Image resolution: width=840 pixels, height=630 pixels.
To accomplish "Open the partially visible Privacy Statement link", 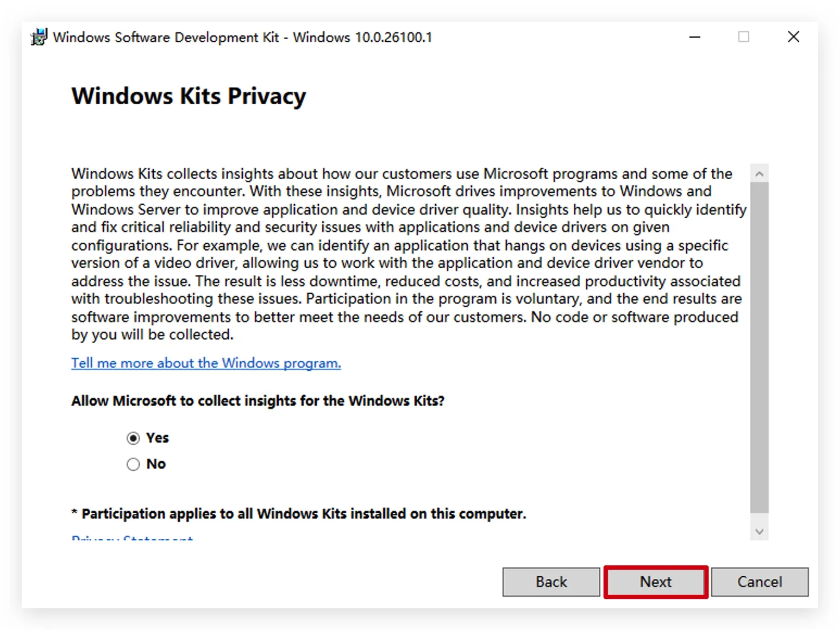I will point(132,538).
